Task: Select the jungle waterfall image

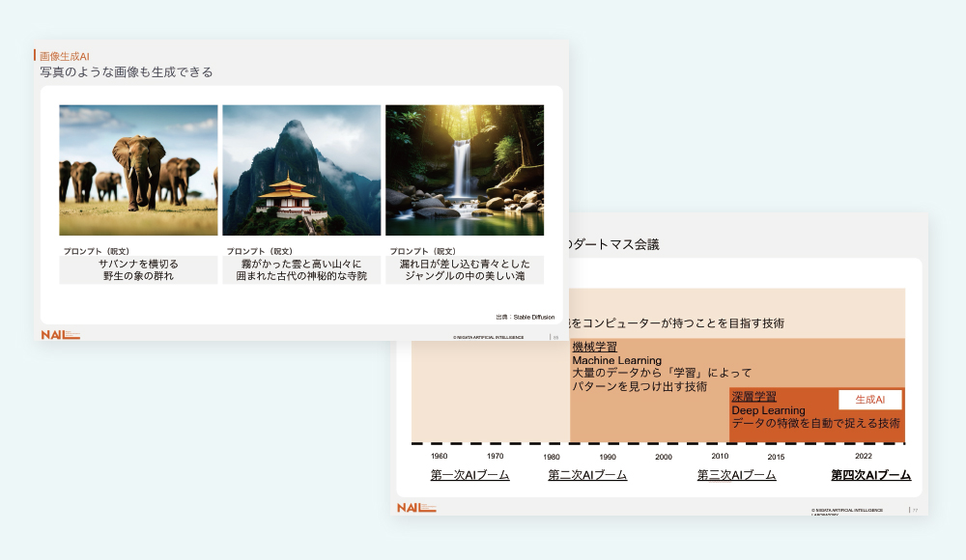Action: point(465,170)
